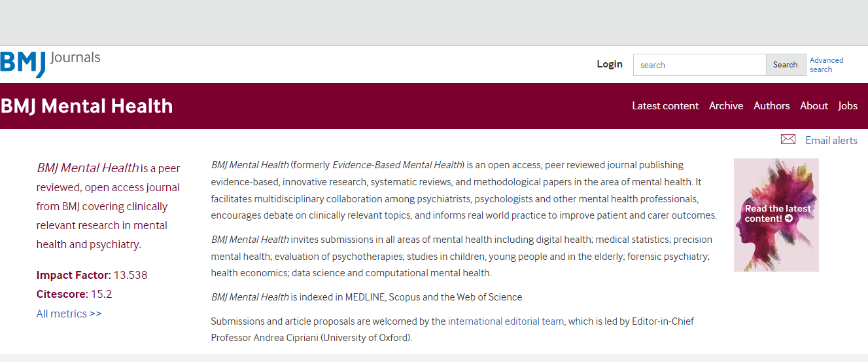Click the BMJ Mental Health banner title

[x=87, y=106]
